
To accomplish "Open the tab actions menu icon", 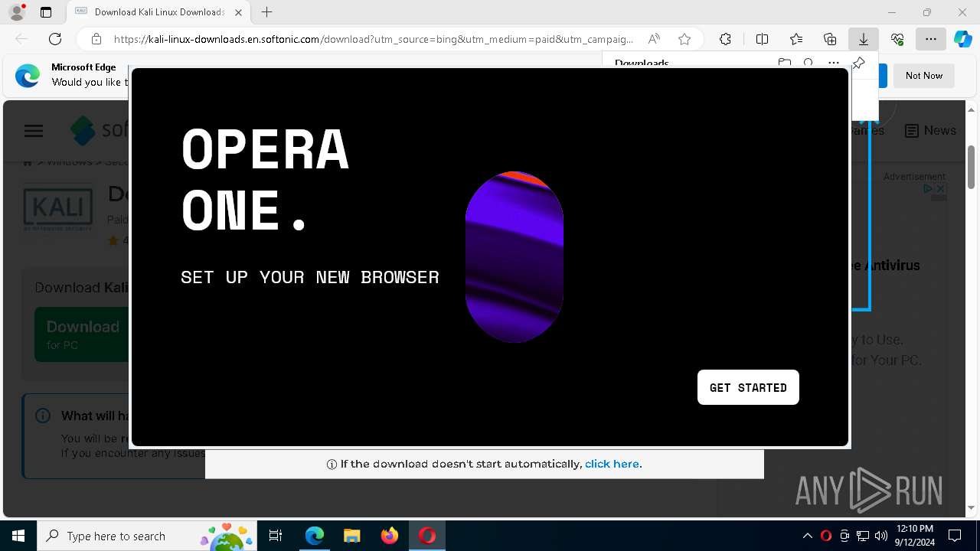I will coord(46,12).
